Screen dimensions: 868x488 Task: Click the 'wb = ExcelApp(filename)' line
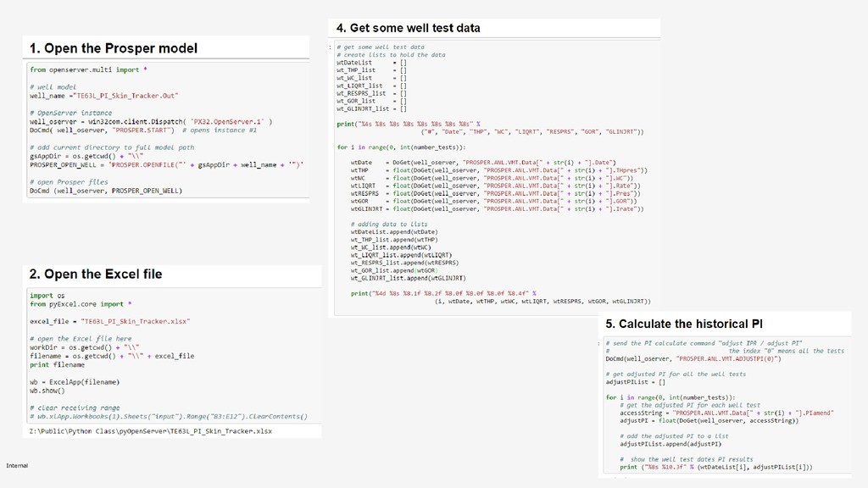(75, 382)
